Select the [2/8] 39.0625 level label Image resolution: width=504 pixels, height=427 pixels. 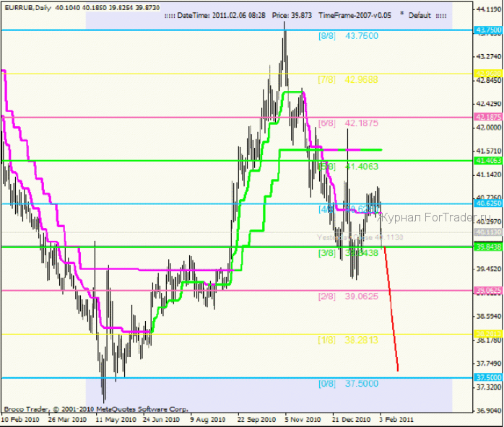click(348, 296)
